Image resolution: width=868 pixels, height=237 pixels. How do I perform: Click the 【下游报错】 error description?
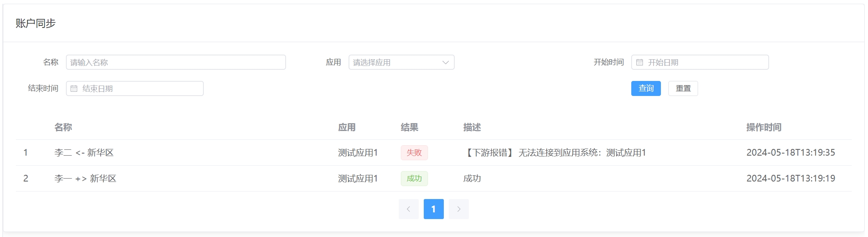tap(555, 153)
